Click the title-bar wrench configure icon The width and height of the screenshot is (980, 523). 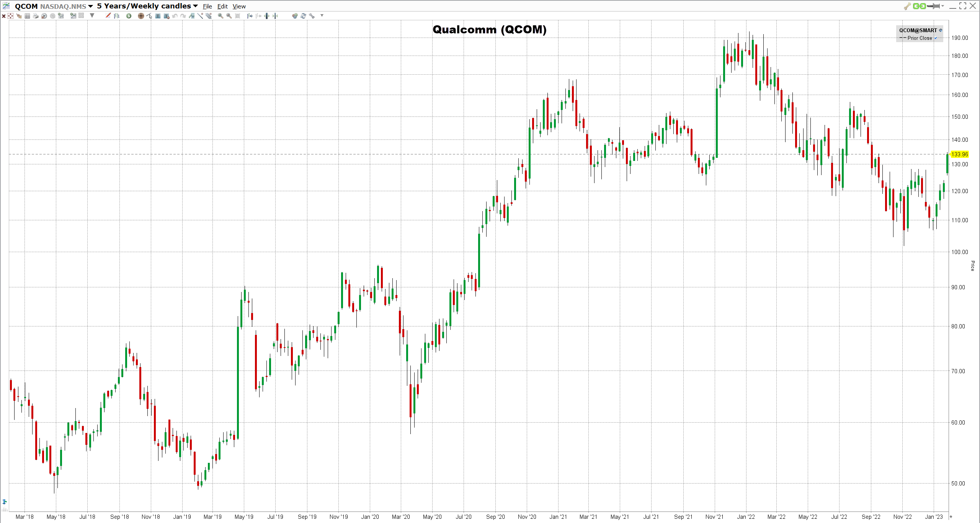click(907, 6)
